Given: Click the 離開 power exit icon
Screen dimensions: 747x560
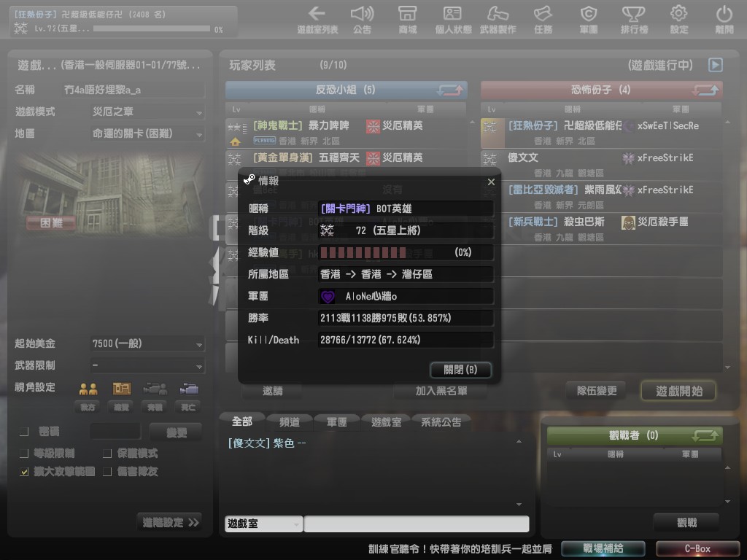Looking at the screenshot, I should pos(724,13).
